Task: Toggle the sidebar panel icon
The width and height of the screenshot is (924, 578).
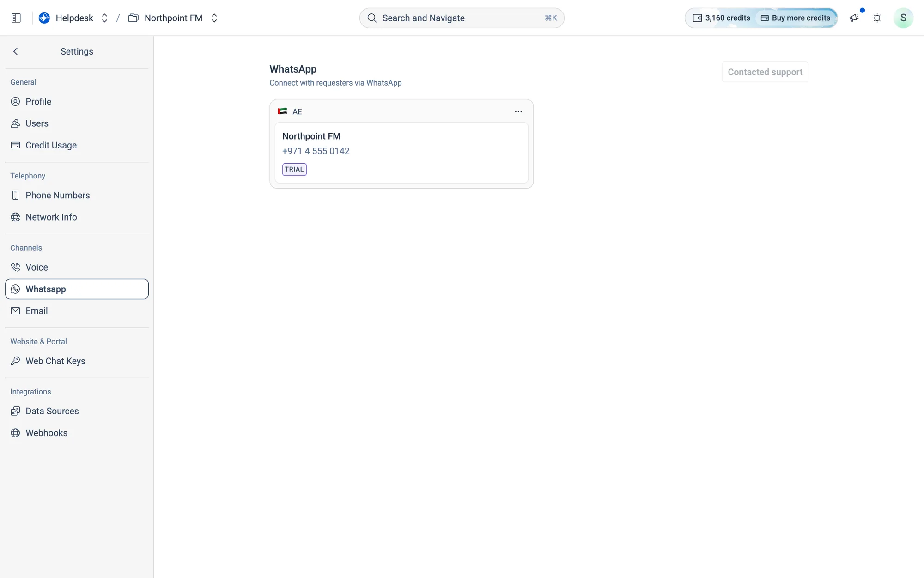Action: click(16, 18)
